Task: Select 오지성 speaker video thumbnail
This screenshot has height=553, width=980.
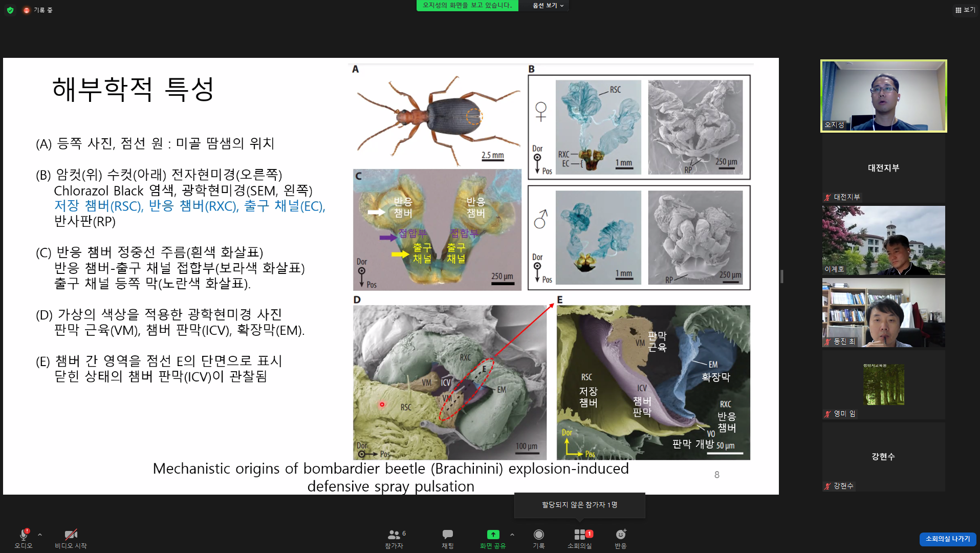Action: coord(884,96)
